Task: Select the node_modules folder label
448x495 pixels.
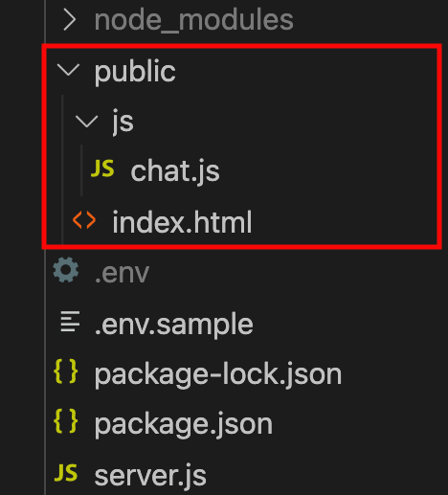Action: 193,20
